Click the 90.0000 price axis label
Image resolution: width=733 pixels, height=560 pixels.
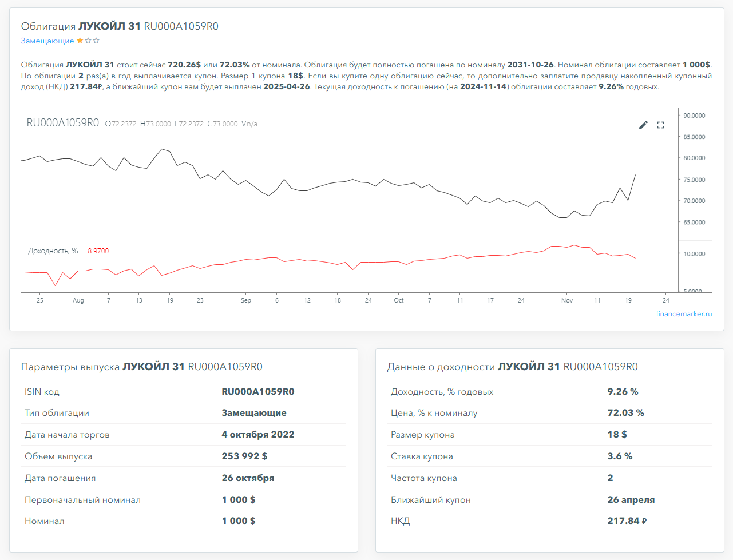coord(694,116)
